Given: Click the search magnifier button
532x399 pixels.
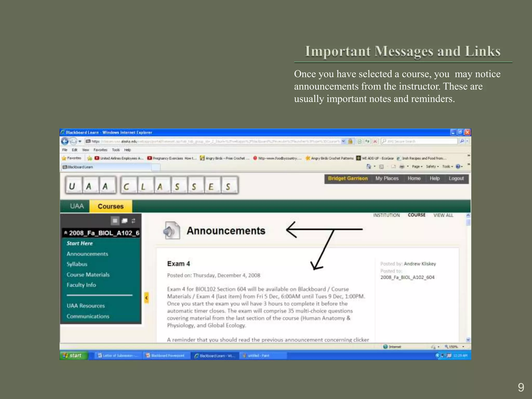Looking at the screenshot, I should [462, 141].
